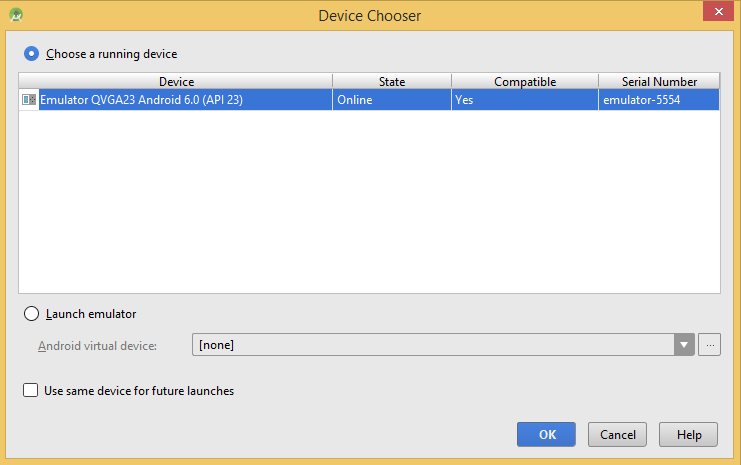This screenshot has height=465, width=741.
Task: Select the 'Launch emulator' radio button
Action: [31, 313]
